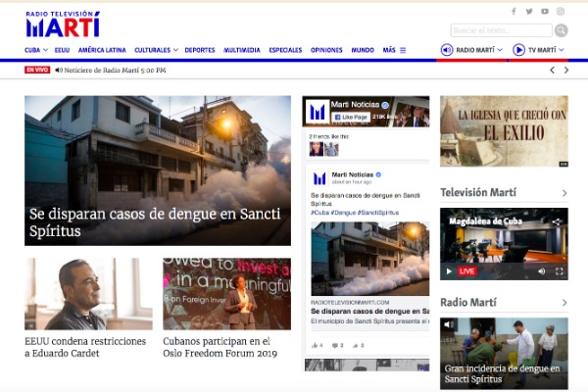Click the EN VIVO red badge
588x392 pixels.
tap(37, 70)
